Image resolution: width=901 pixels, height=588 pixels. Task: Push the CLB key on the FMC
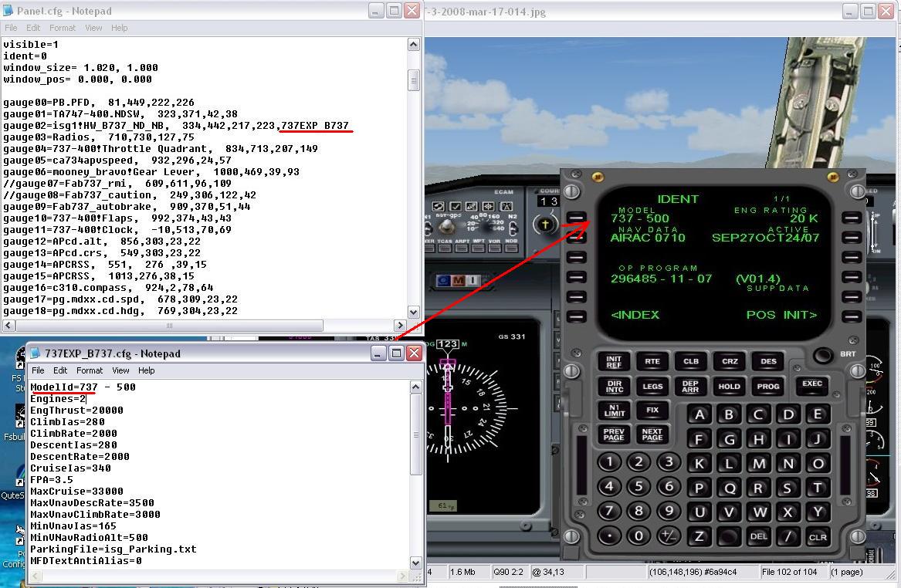691,362
